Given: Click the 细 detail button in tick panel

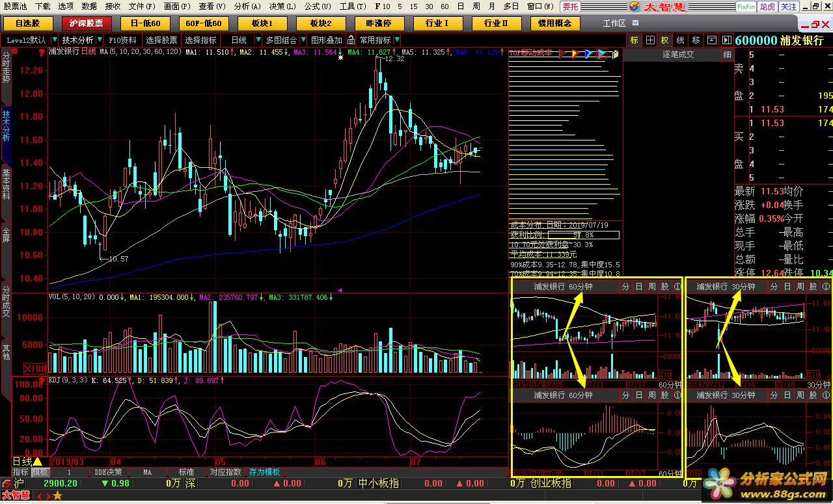Looking at the screenshot, I should point(727,55).
